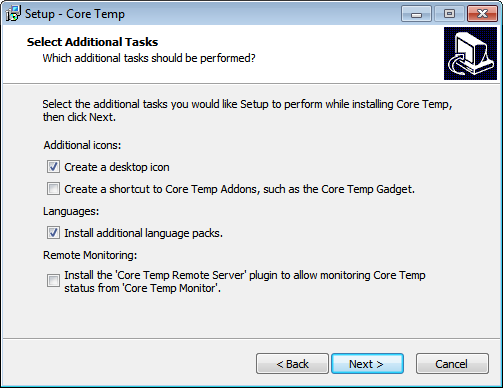The width and height of the screenshot is (503, 388).
Task: Click the 'Core Temp Monitor' remote plugin description
Action: point(245,282)
